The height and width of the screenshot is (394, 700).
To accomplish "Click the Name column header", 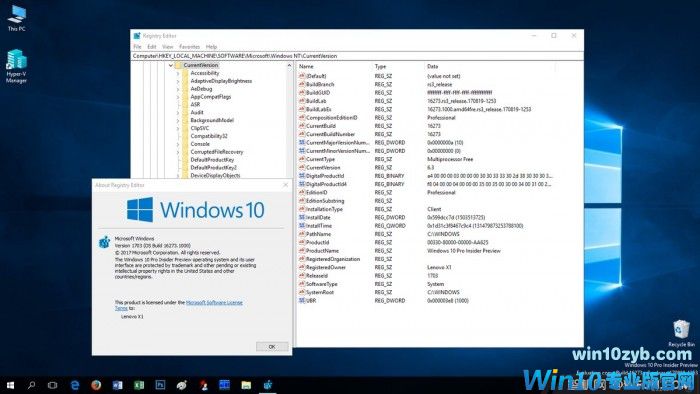I will [x=306, y=66].
